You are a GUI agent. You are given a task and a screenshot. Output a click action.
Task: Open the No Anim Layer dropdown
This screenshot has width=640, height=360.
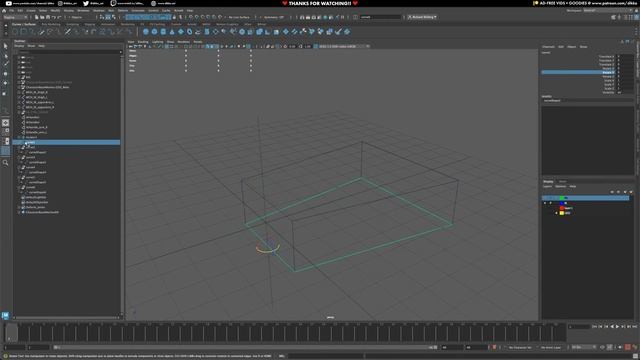(551, 347)
